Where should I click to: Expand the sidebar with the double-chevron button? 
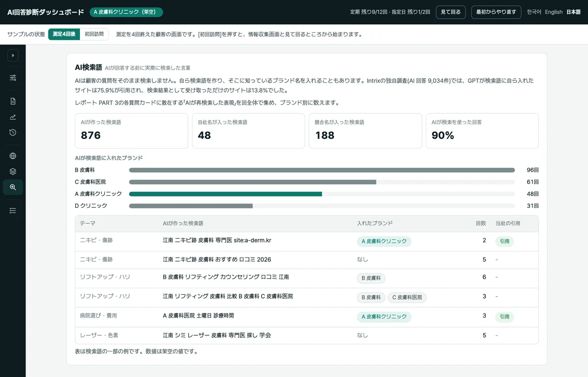(x=13, y=56)
